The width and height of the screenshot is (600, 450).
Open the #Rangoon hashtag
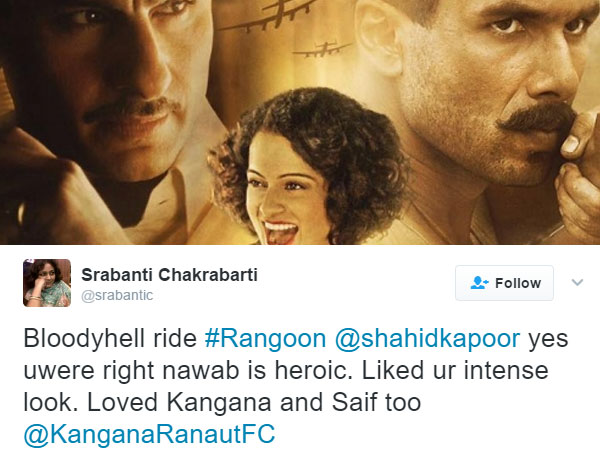click(x=265, y=339)
